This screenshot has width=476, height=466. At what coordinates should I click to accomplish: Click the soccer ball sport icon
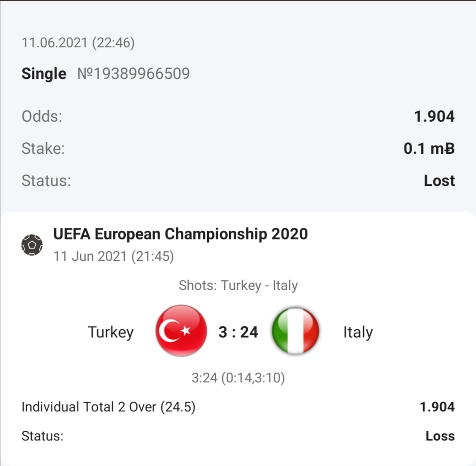[x=32, y=245]
